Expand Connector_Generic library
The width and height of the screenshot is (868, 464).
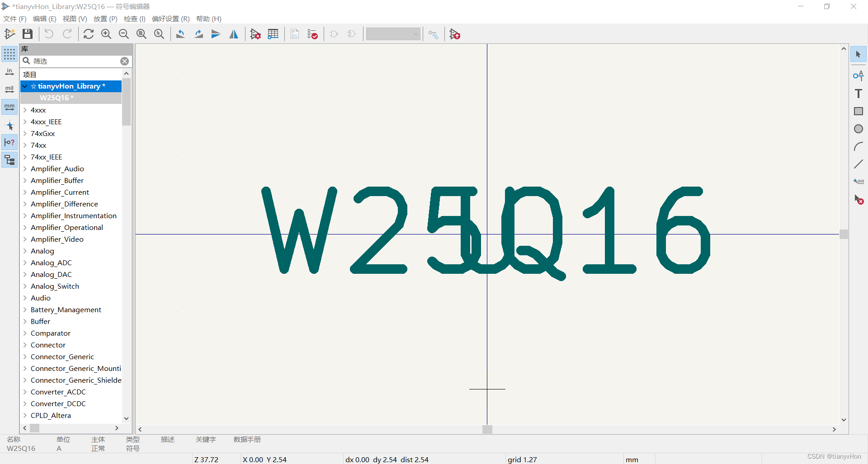[x=25, y=356]
